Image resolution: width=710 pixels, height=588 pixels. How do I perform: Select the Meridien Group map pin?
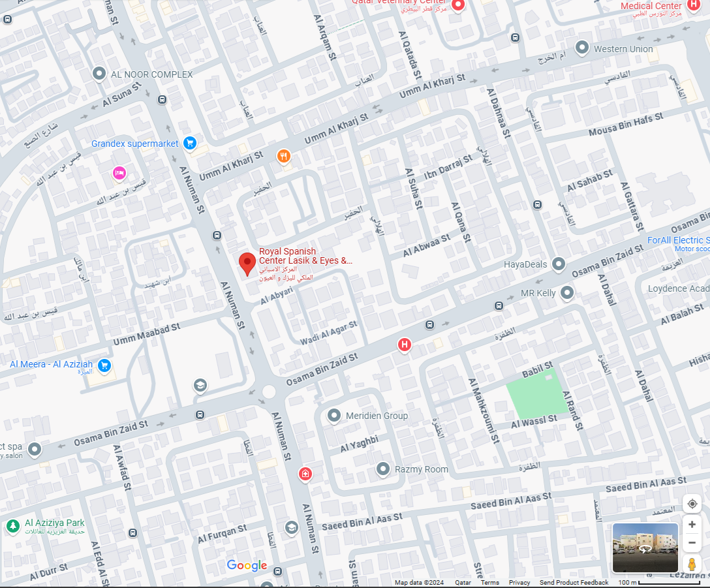(x=333, y=416)
